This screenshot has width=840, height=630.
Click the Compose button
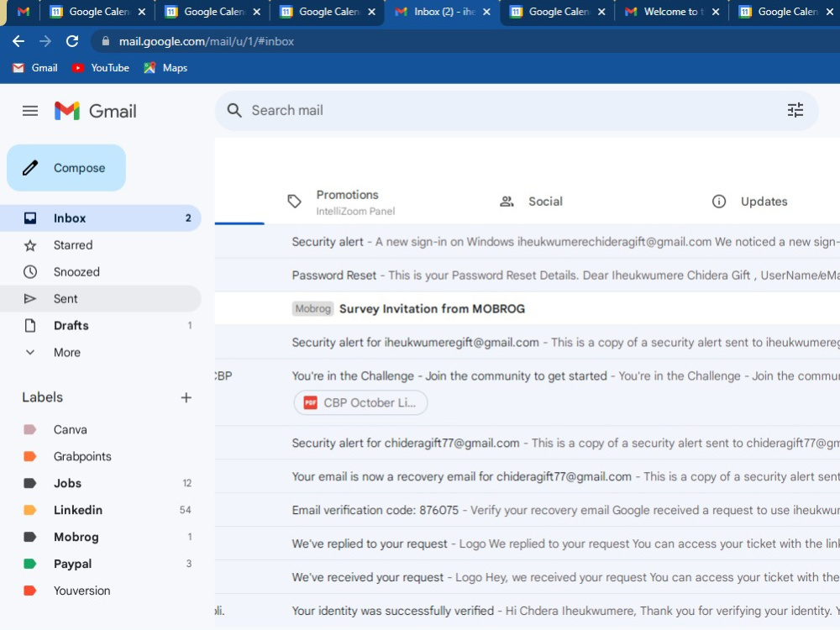66,168
